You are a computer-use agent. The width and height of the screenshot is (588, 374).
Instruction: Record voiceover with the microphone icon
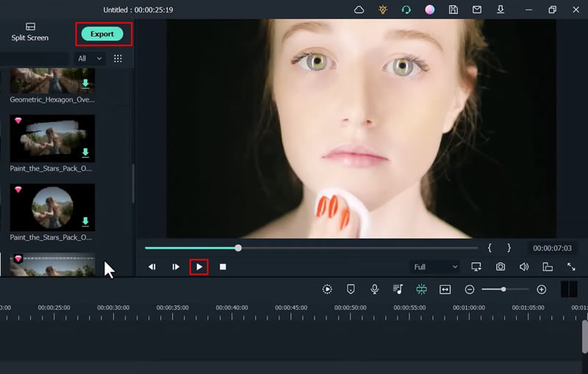[375, 290]
